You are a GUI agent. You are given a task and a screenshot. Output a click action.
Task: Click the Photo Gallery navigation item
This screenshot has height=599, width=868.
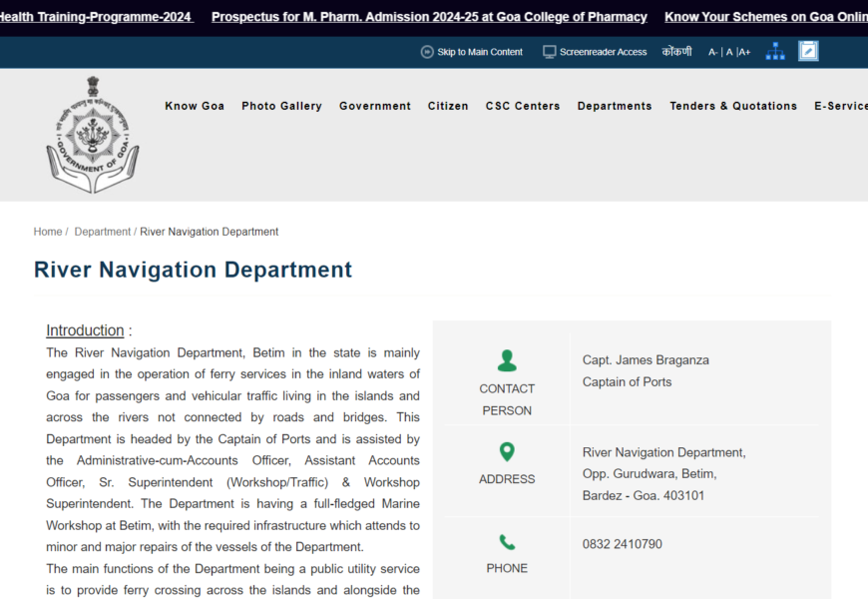[281, 106]
